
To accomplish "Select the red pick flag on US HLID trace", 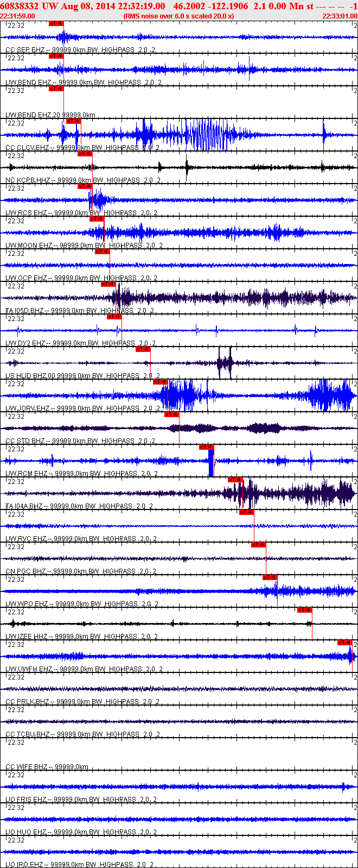I will coord(143,349).
